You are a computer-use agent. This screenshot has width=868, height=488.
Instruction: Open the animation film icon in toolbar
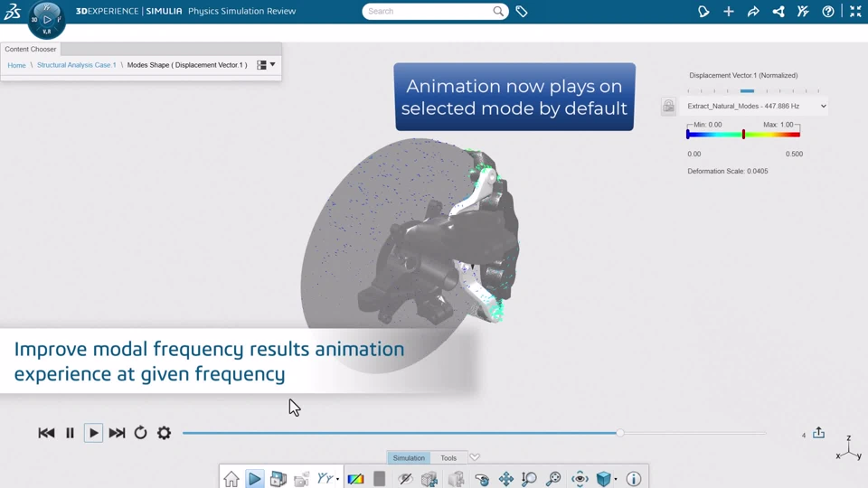tap(278, 479)
